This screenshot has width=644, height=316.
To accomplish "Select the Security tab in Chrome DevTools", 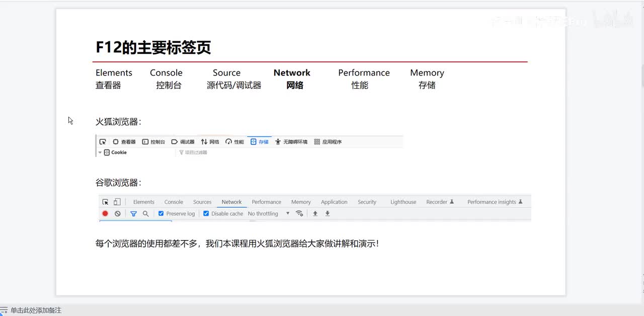I will (x=367, y=202).
